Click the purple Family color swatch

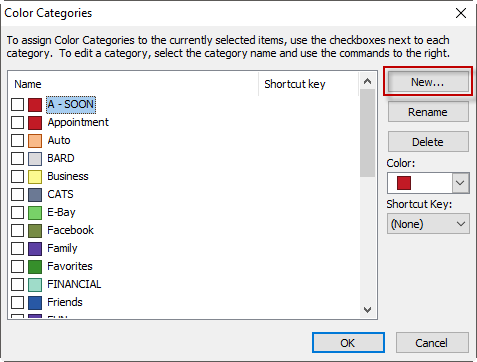tap(35, 248)
